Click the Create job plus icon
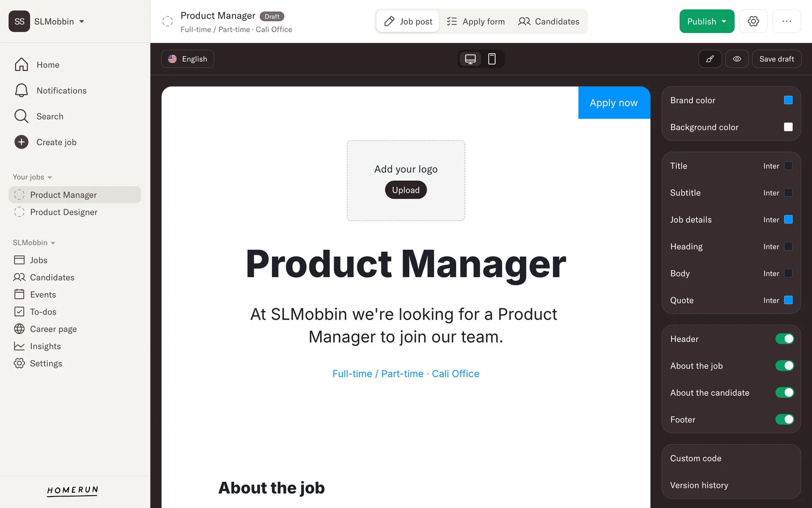Image resolution: width=812 pixels, height=508 pixels. tap(22, 142)
